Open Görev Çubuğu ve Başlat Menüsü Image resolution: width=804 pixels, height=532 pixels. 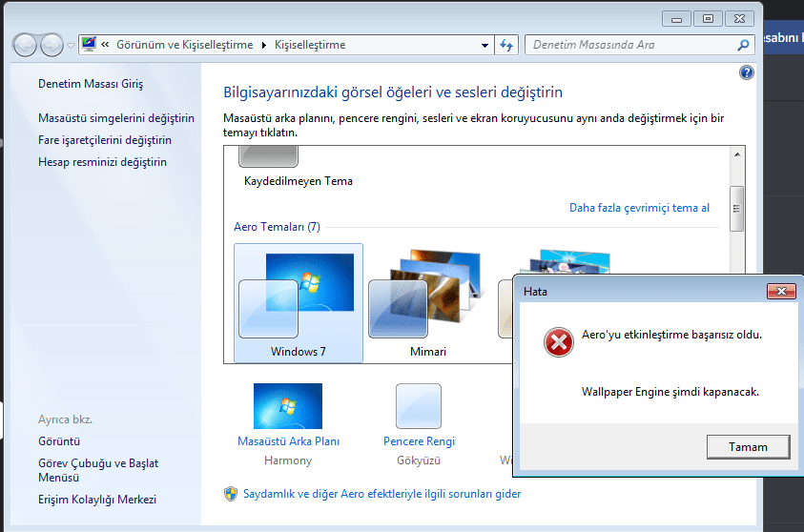tap(98, 470)
